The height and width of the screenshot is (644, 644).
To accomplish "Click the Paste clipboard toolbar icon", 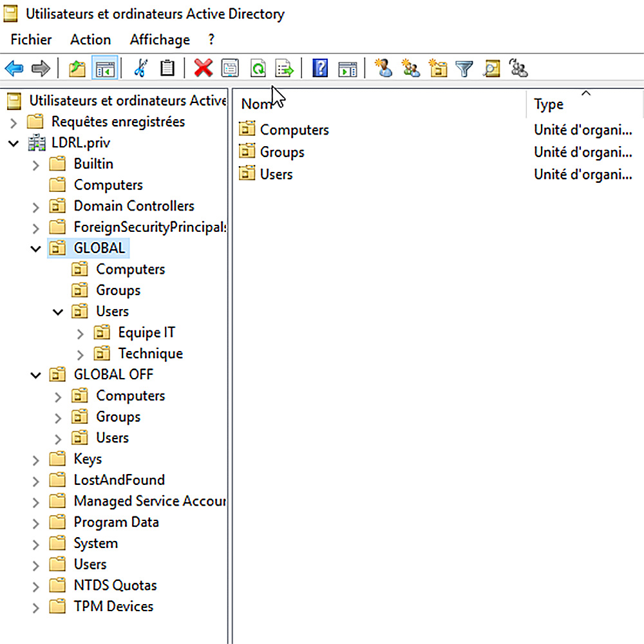I will (x=167, y=68).
